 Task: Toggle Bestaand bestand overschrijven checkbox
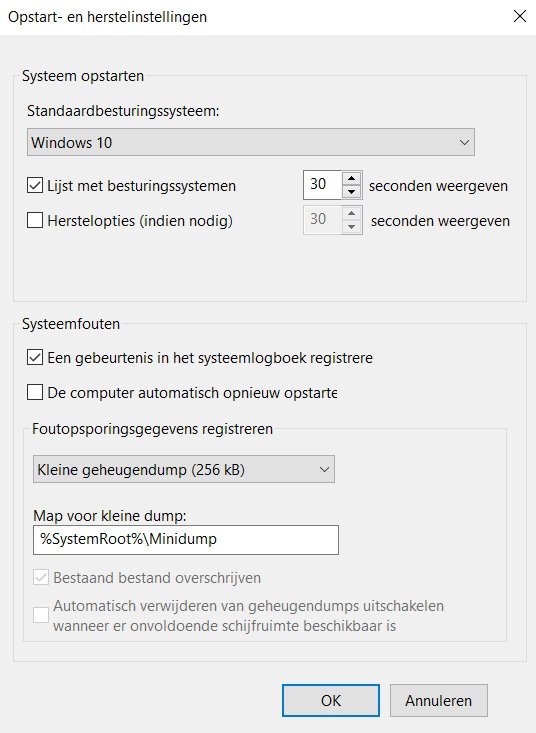(x=41, y=578)
